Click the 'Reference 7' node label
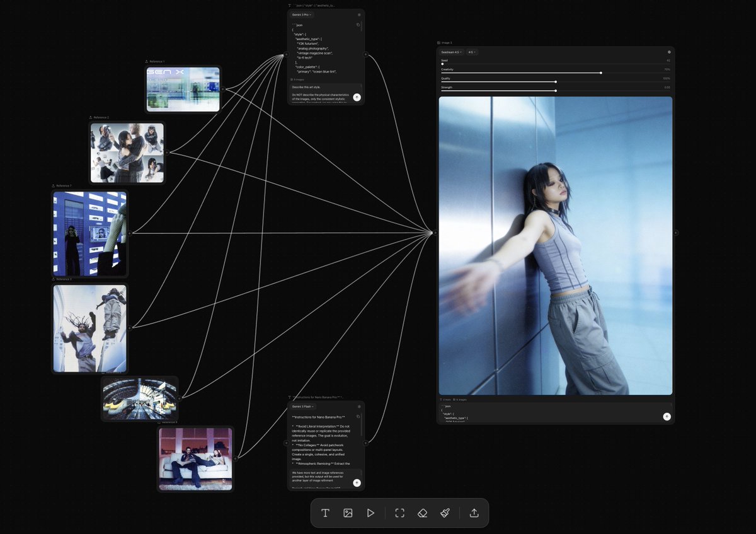The height and width of the screenshot is (534, 756). pos(62,186)
